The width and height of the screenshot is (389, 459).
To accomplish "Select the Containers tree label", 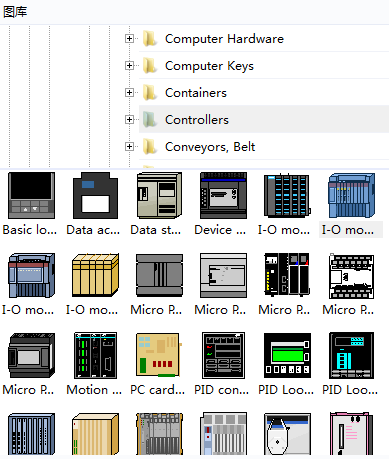I will click(196, 93).
